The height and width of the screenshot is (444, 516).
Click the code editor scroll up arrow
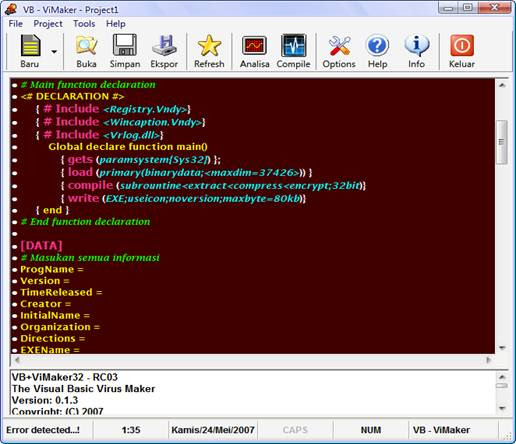point(502,85)
